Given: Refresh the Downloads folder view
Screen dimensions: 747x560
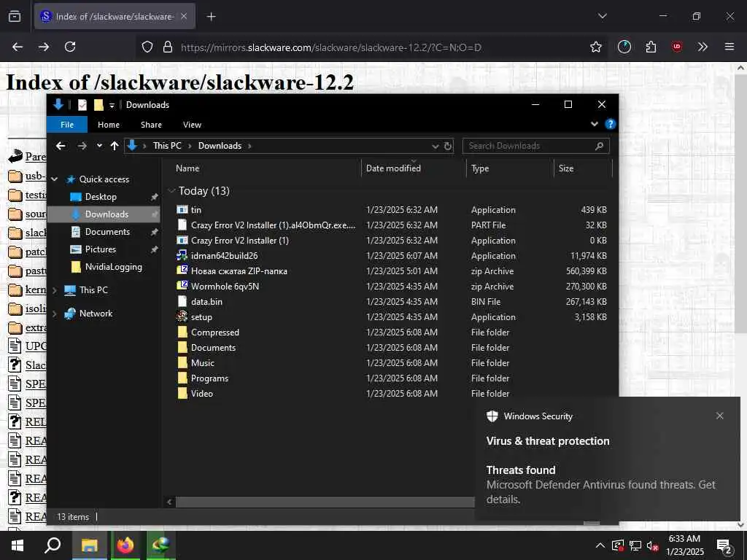Looking at the screenshot, I should click(x=448, y=146).
